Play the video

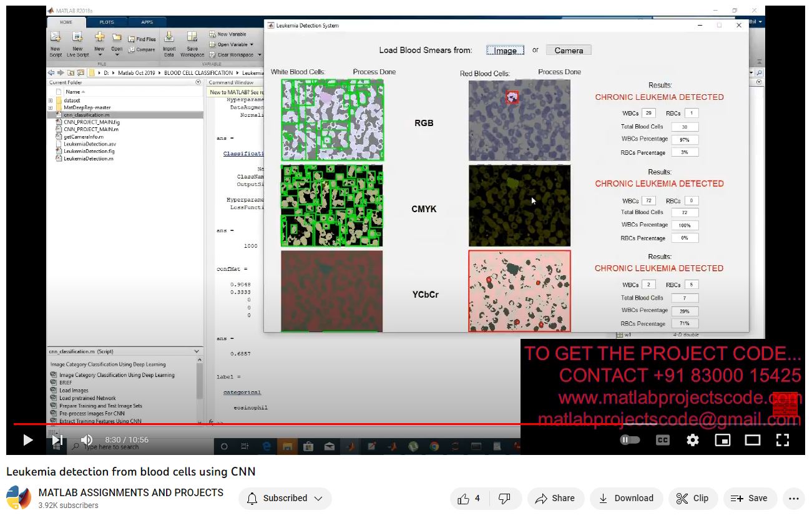(27, 440)
